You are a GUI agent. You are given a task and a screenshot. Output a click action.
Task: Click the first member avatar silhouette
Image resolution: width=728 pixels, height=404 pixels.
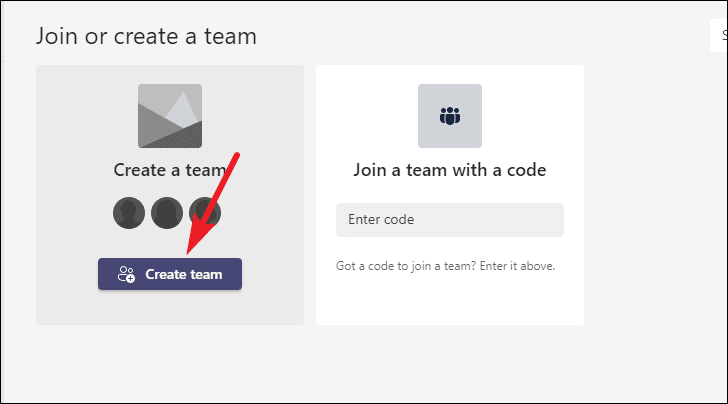[x=129, y=213]
